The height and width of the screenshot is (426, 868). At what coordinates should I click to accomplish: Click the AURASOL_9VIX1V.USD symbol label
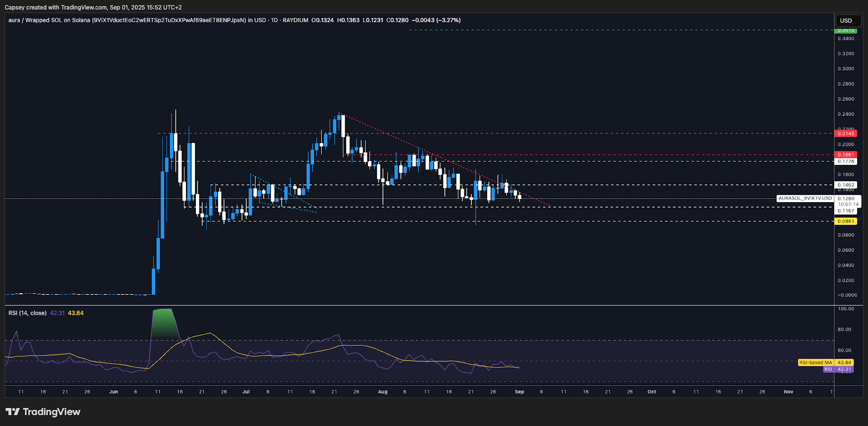pos(805,198)
